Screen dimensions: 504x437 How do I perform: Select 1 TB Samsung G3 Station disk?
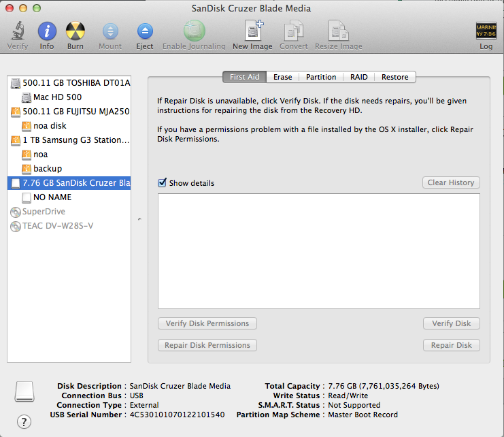69,140
